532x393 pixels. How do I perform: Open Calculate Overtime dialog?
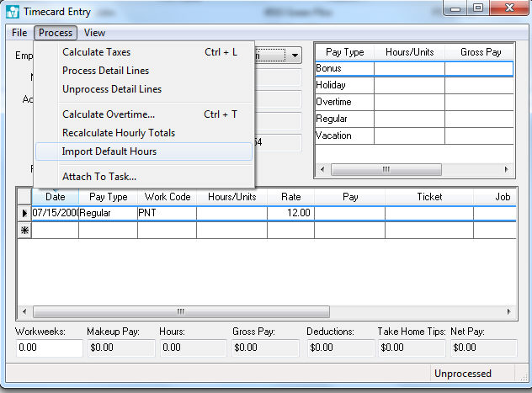tap(108, 114)
